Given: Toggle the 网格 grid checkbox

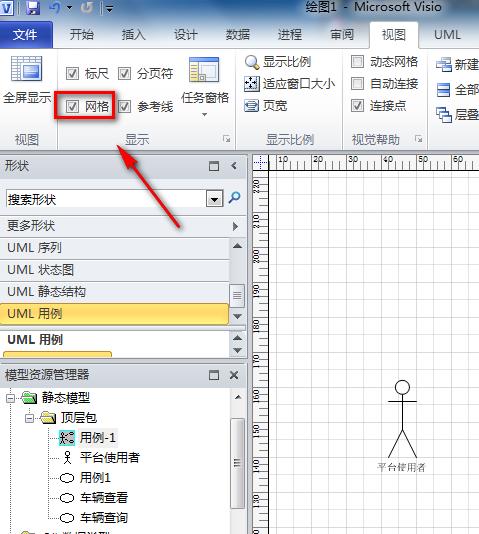Looking at the screenshot, I should pos(72,106).
